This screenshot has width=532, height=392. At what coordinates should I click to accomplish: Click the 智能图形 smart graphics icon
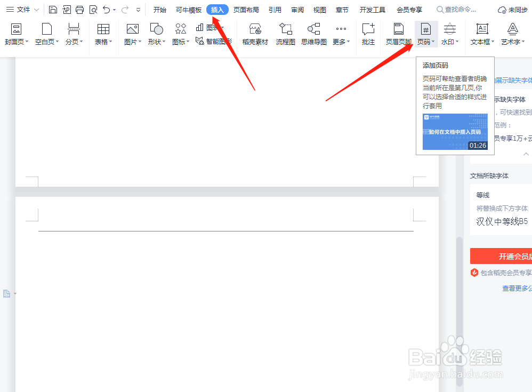point(200,42)
